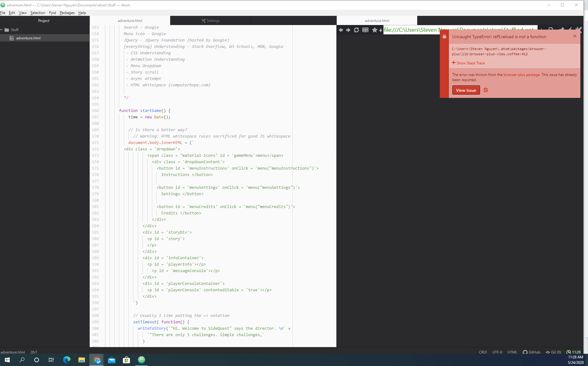Image resolution: width=588 pixels, height=366 pixels.
Task: Open Git (0) status bar panel
Action: 554,352
